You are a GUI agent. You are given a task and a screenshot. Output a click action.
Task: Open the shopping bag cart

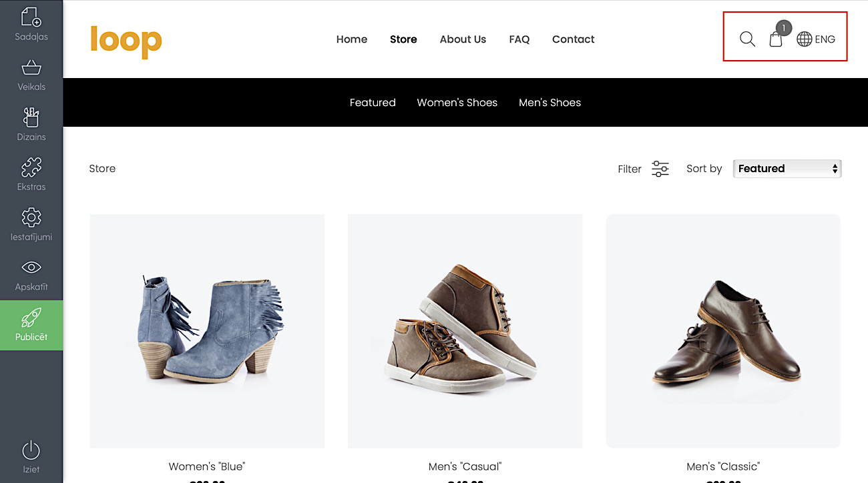pos(776,39)
